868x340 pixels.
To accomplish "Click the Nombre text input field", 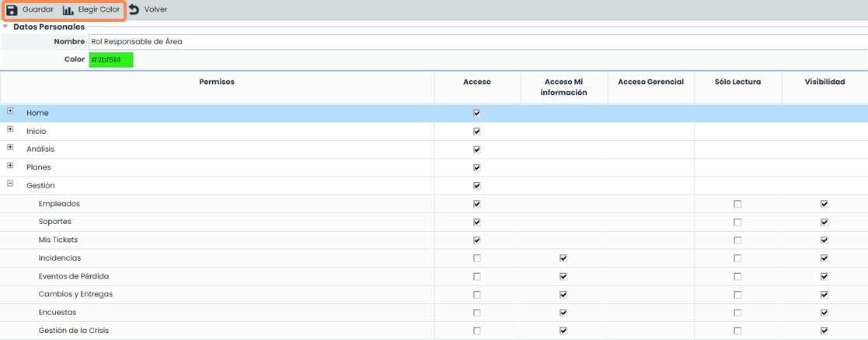I will [x=466, y=41].
